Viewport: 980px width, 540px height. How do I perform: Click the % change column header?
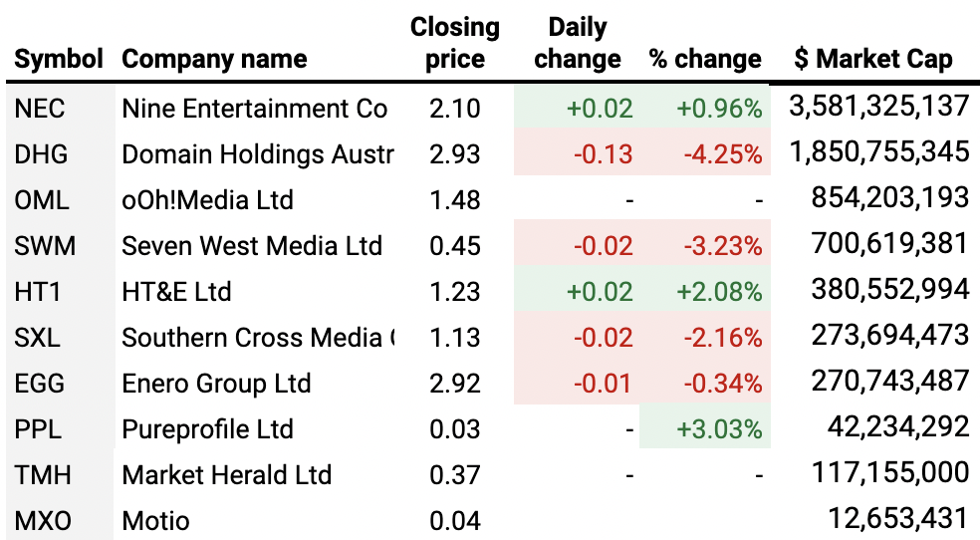click(705, 59)
